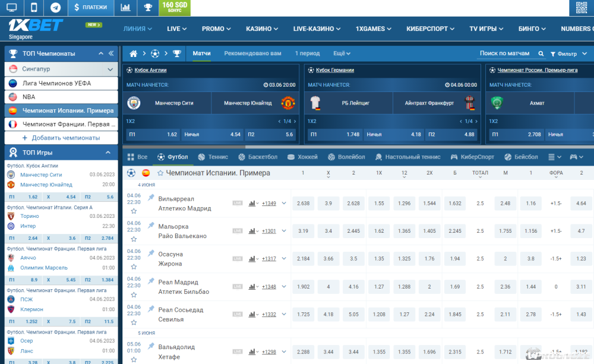The height and width of the screenshot is (364, 594).
Task: Open the Кубок Англии link
Action: (x=150, y=70)
